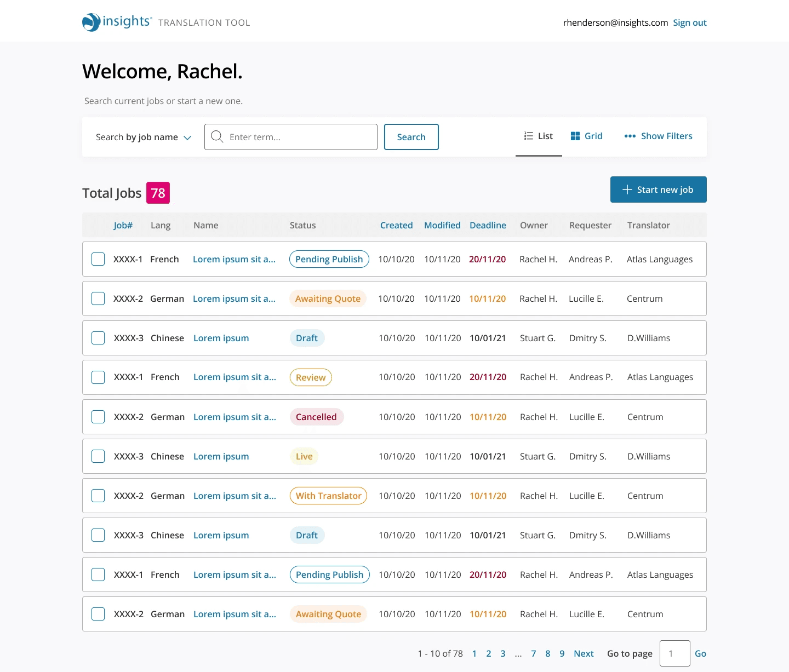Image resolution: width=789 pixels, height=672 pixels.
Task: Click the Requester column header
Action: pyautogui.click(x=590, y=225)
